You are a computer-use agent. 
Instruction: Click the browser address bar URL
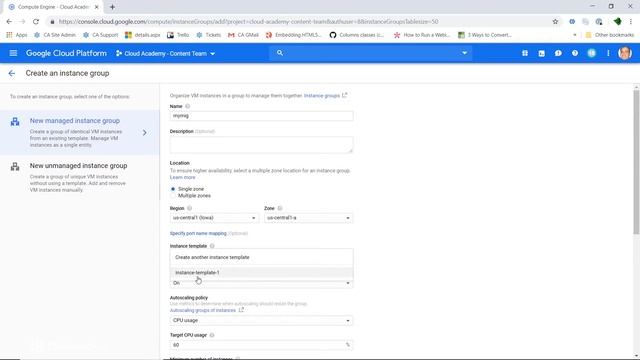pos(249,22)
